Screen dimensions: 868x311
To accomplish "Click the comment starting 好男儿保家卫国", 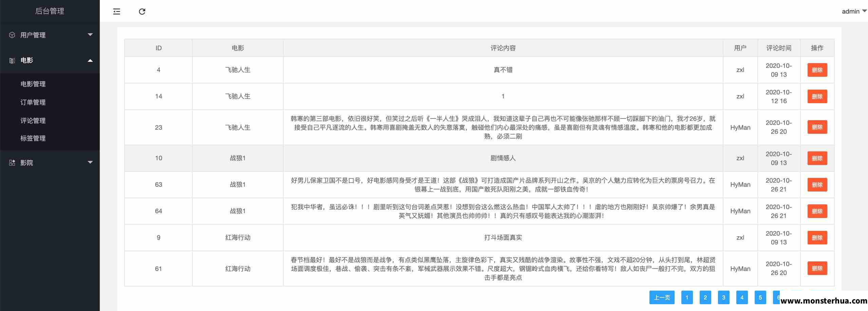I will [503, 185].
